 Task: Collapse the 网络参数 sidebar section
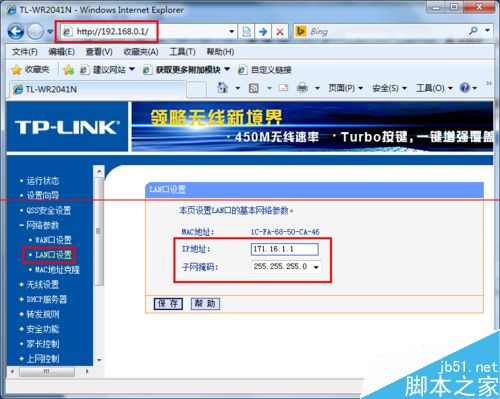click(x=39, y=225)
